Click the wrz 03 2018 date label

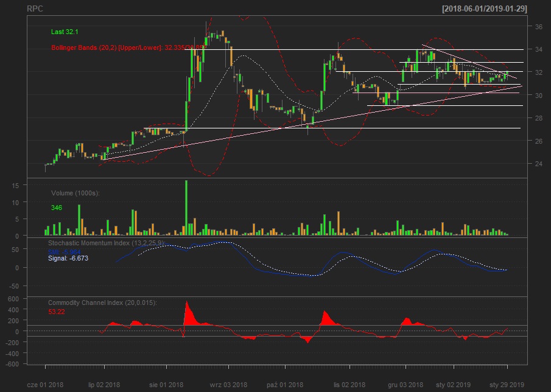pyautogui.click(x=228, y=385)
